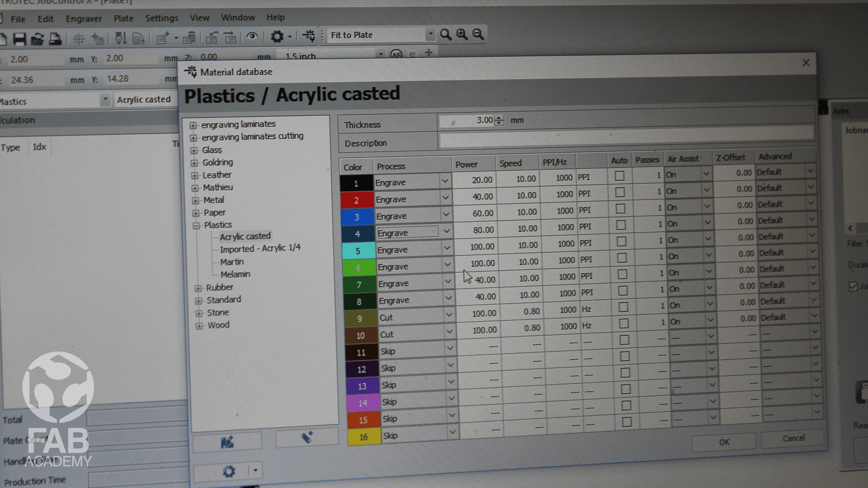Click the new list plus icon
This screenshot has width=868, height=488.
pyautogui.click(x=162, y=38)
